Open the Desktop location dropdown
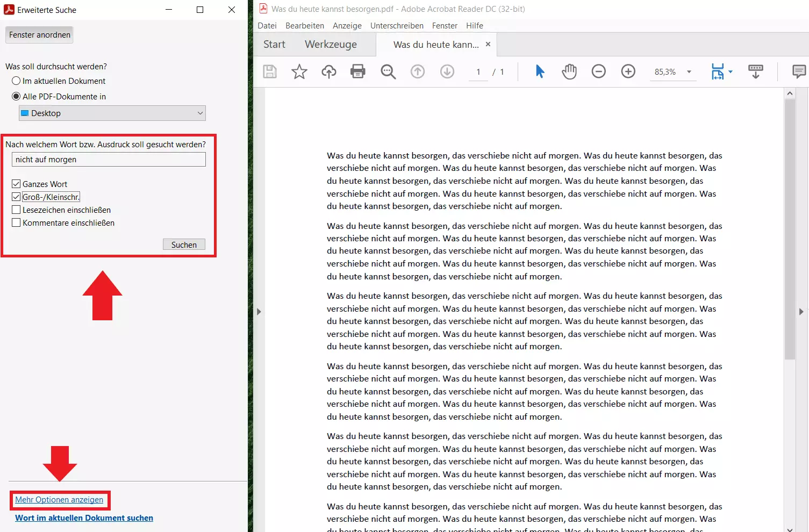This screenshot has width=809, height=532. tap(112, 113)
